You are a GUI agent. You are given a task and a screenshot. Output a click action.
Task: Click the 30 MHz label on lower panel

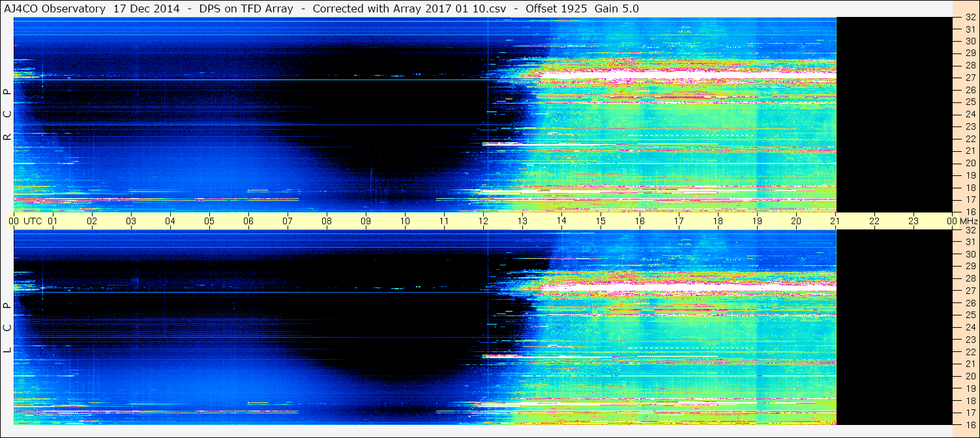point(970,254)
